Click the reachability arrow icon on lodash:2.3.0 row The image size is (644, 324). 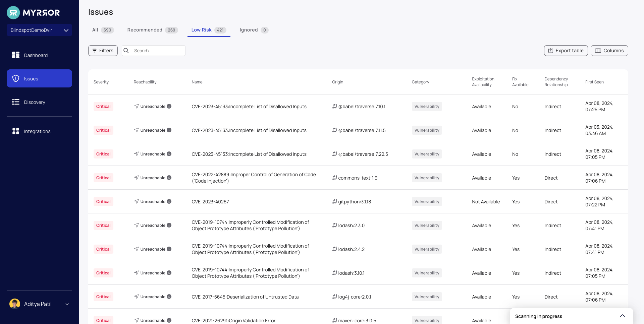137,225
